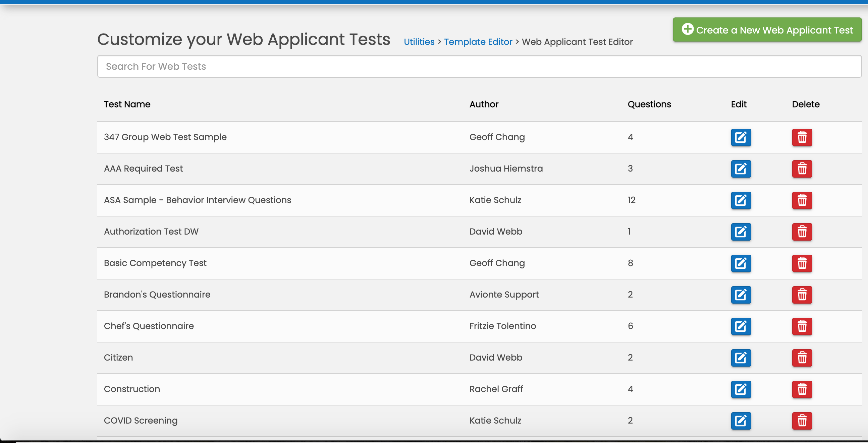
Task: Delete the Authorization Test DW entry
Action: [802, 232]
